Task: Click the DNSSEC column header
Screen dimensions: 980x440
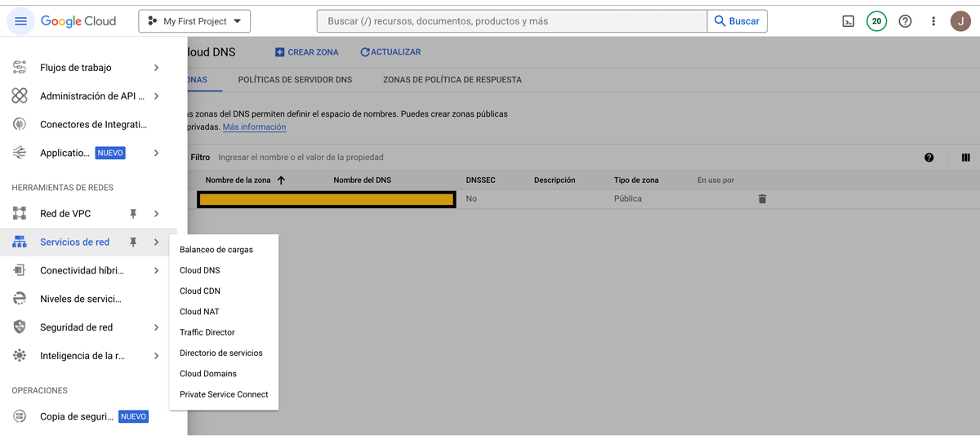Action: pyautogui.click(x=481, y=180)
